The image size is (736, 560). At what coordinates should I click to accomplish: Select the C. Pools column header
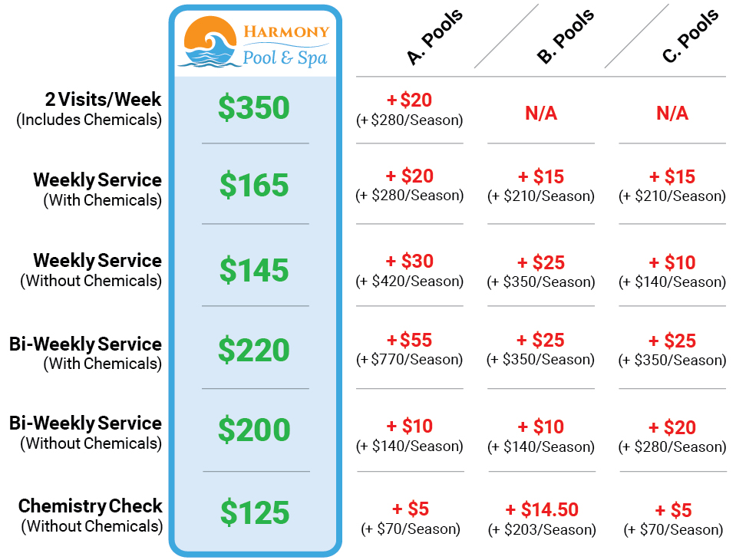pyautogui.click(x=691, y=35)
